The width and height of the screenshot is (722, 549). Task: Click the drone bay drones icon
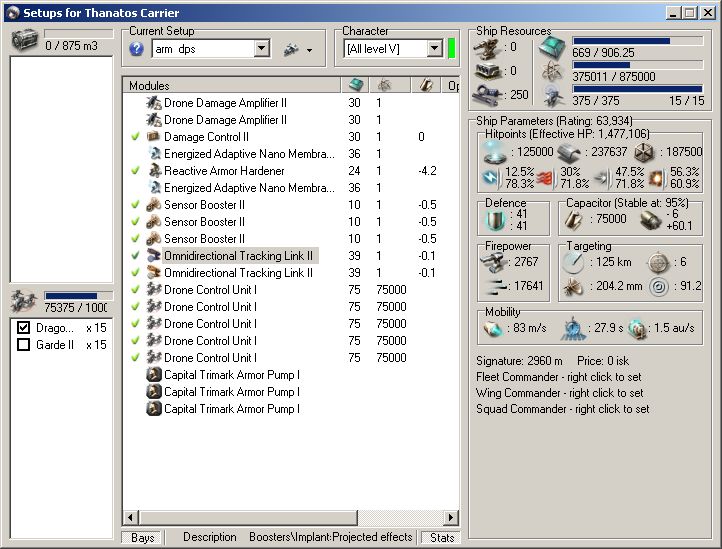click(23, 301)
